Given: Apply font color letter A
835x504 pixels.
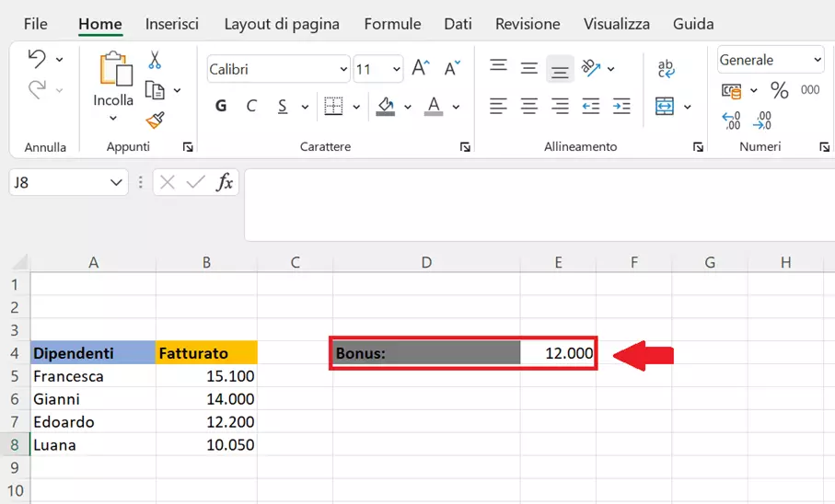Looking at the screenshot, I should click(434, 106).
